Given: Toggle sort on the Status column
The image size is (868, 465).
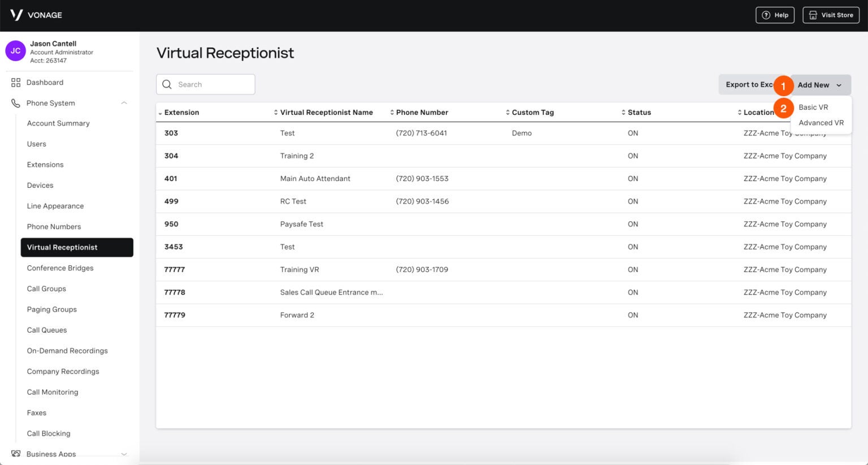Looking at the screenshot, I should point(623,112).
